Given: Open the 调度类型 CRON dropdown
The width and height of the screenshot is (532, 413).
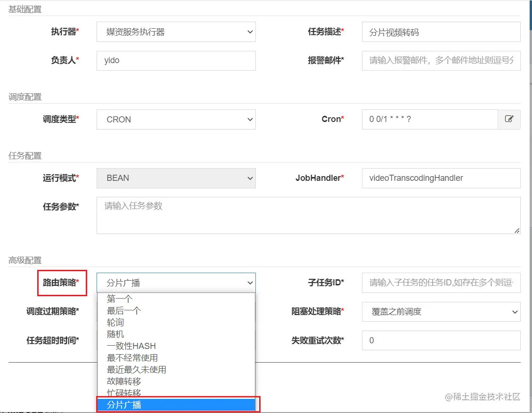Looking at the screenshot, I should (176, 119).
